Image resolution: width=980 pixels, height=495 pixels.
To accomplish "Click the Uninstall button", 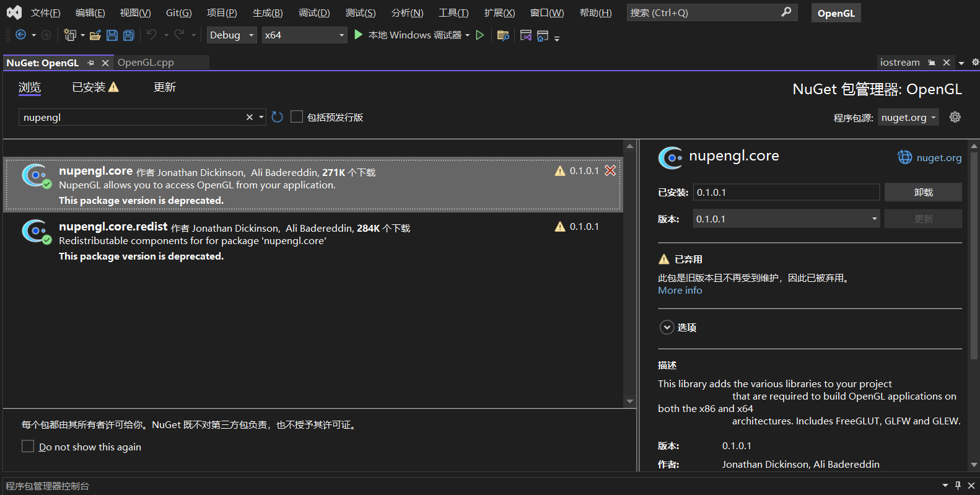I will pos(923,192).
